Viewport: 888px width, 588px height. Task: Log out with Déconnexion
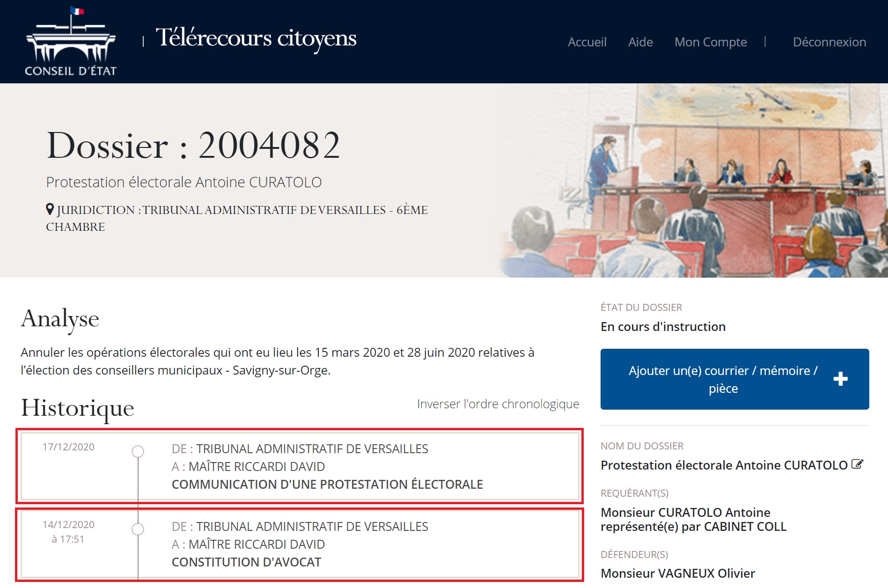[829, 42]
